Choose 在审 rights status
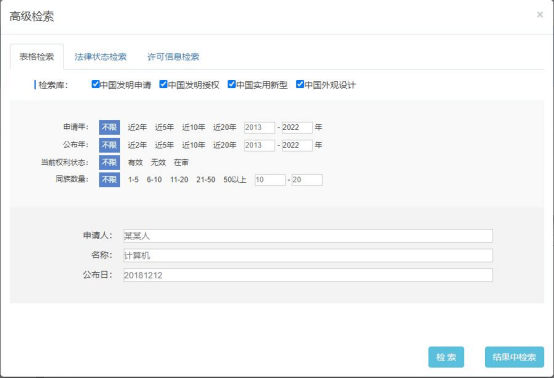 [181, 163]
